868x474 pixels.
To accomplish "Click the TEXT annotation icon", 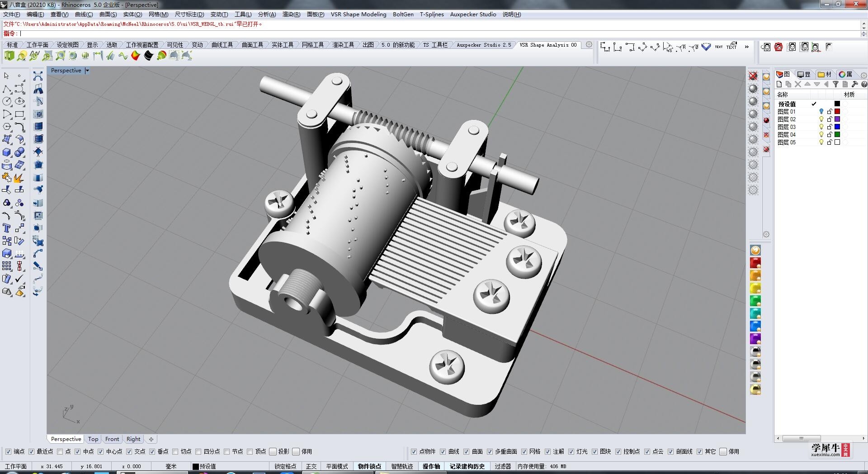I will click(x=719, y=47).
